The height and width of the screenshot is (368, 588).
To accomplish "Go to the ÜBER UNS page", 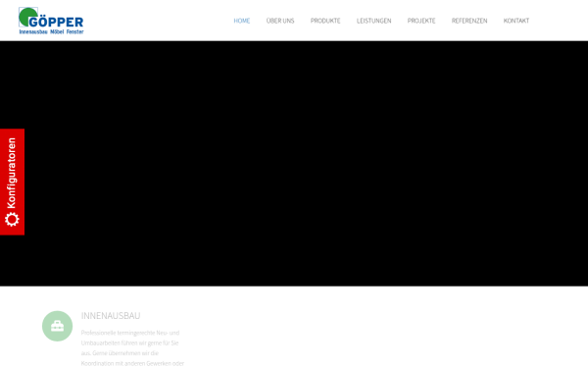I will coord(280,21).
